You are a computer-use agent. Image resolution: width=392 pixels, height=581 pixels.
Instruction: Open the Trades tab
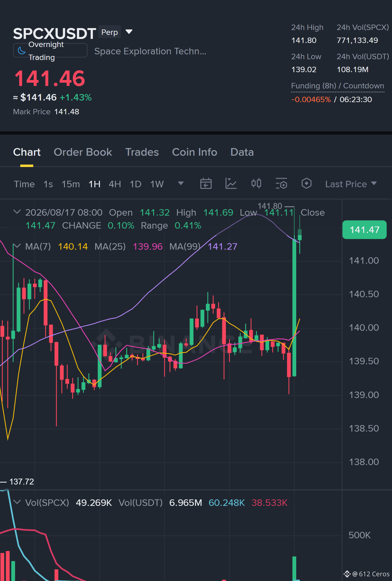pyautogui.click(x=142, y=152)
